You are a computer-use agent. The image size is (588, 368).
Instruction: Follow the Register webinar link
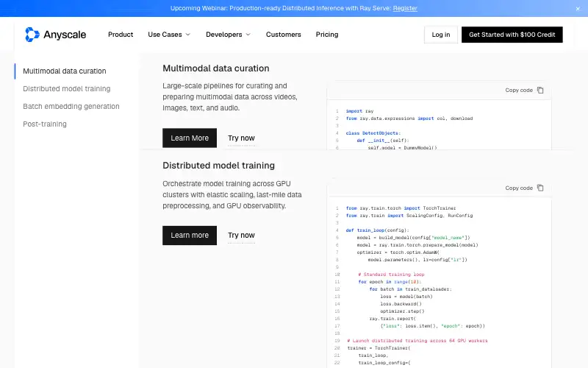(x=405, y=8)
